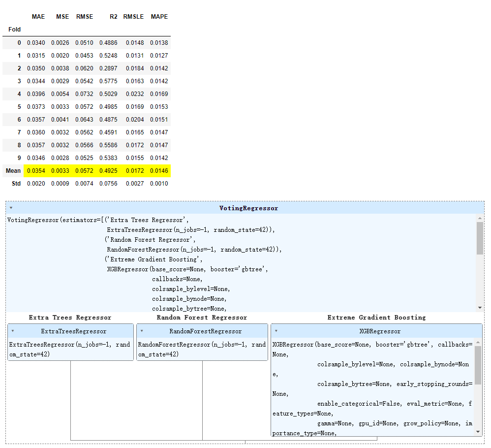
Task: Click the MSE column header
Action: pos(62,17)
